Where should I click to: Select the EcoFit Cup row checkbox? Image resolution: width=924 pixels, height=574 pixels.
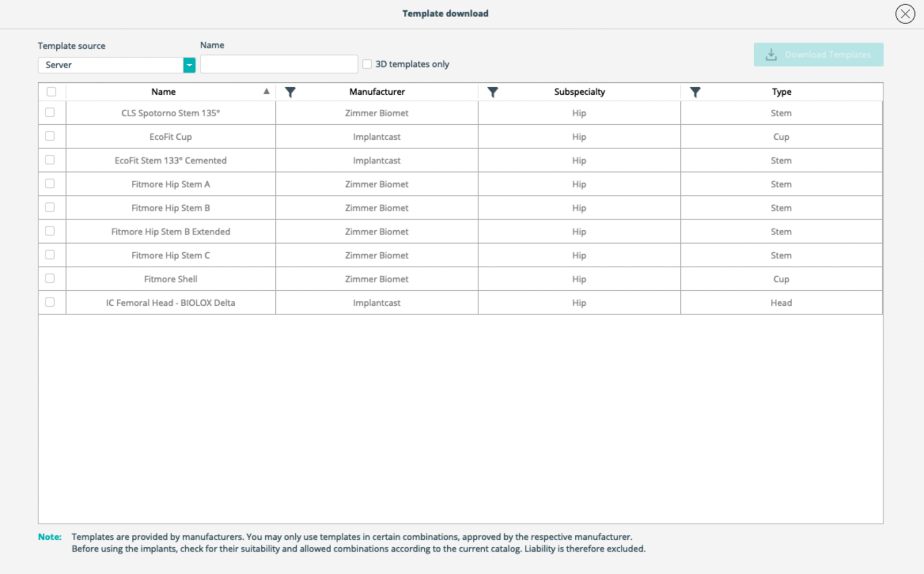coord(50,137)
